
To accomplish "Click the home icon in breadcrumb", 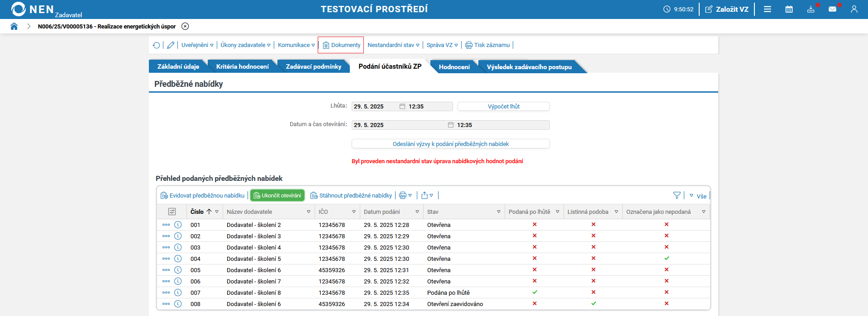I will [14, 26].
